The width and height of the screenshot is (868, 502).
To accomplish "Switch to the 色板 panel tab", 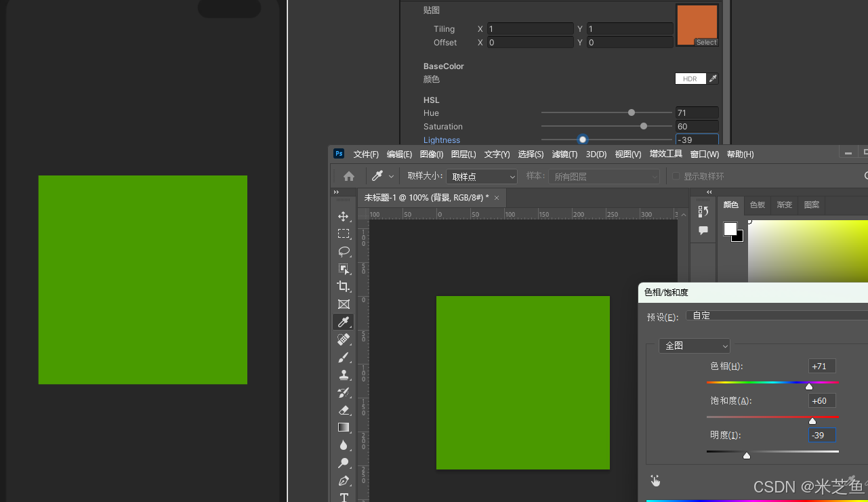I will 758,205.
